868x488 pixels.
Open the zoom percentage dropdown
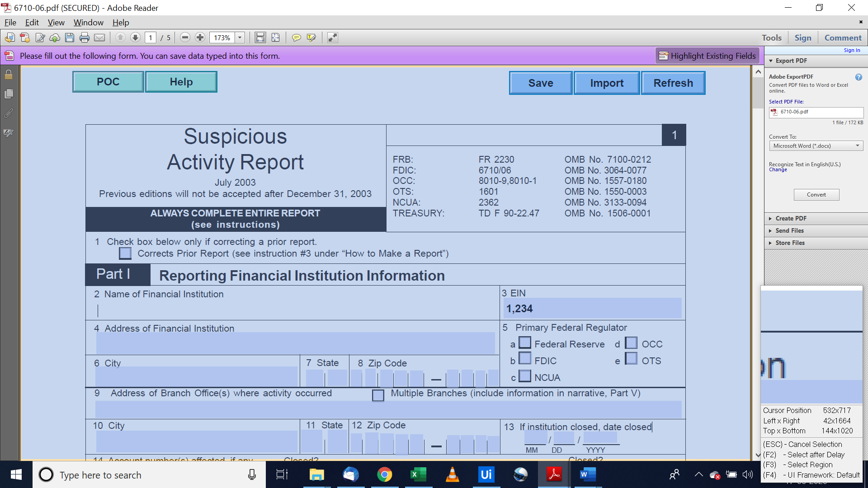click(240, 38)
